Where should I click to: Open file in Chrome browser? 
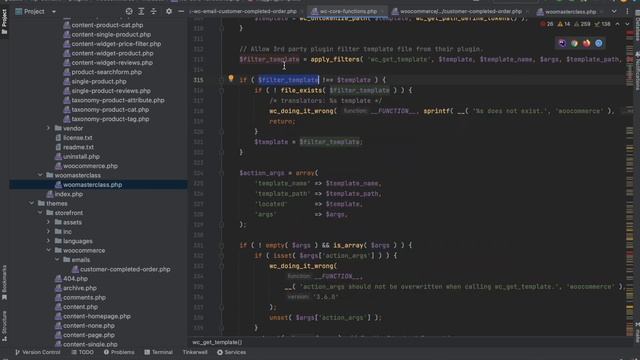tap(574, 43)
